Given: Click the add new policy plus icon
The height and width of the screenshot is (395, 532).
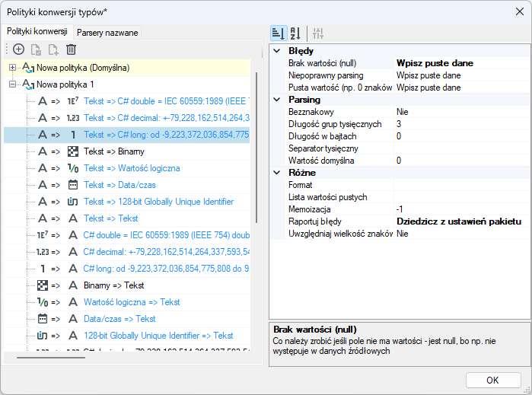Looking at the screenshot, I should pyautogui.click(x=18, y=49).
